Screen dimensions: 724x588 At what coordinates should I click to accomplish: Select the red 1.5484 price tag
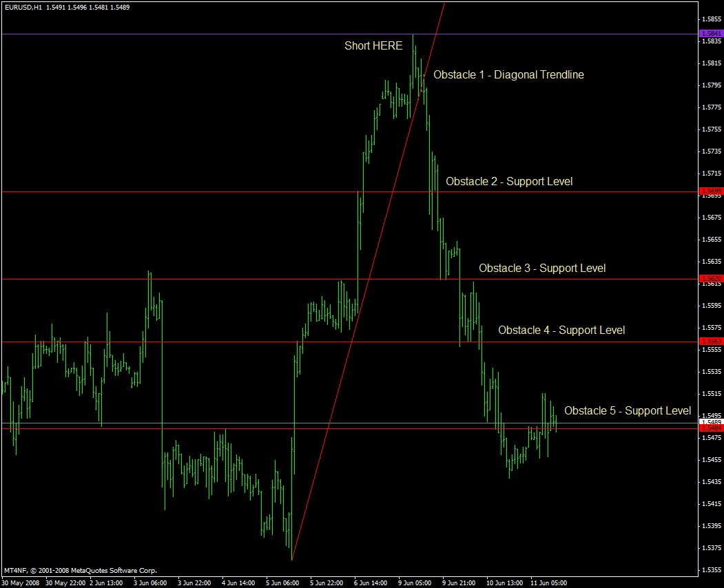[710, 428]
